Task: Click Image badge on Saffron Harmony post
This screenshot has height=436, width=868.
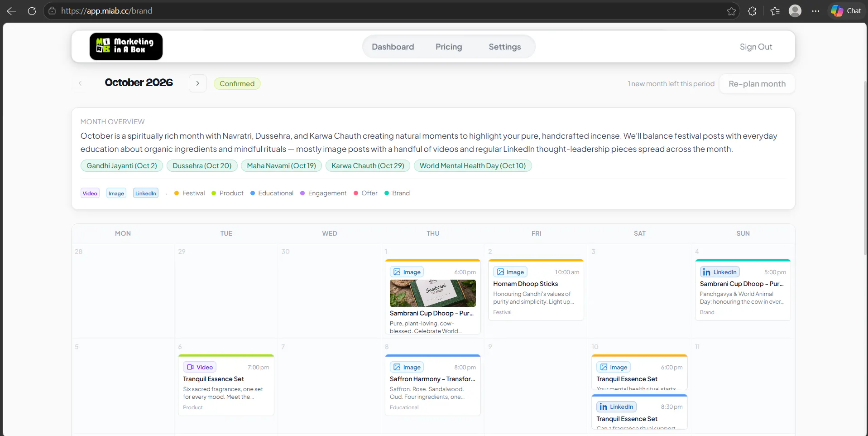Action: click(407, 367)
